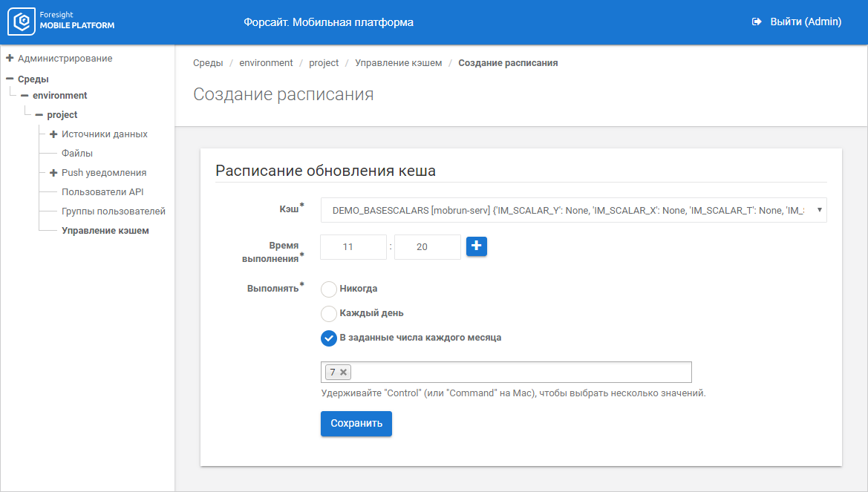Select the Никогда radio option

tap(329, 289)
